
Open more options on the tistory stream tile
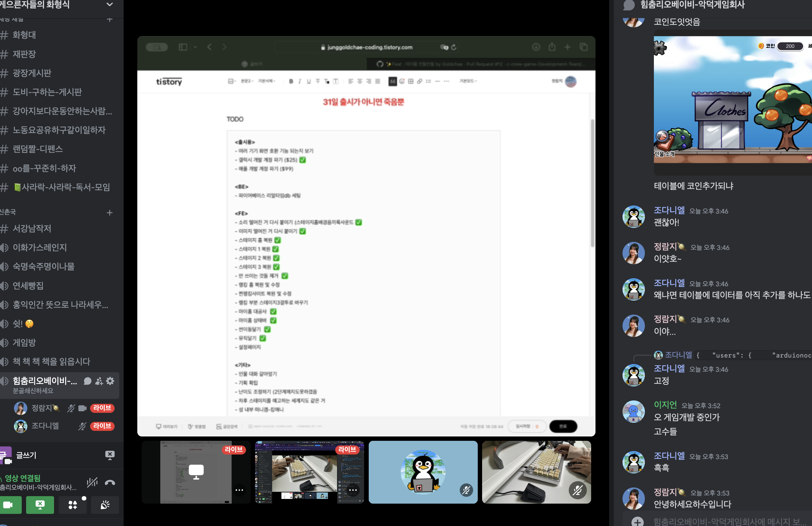[239, 490]
